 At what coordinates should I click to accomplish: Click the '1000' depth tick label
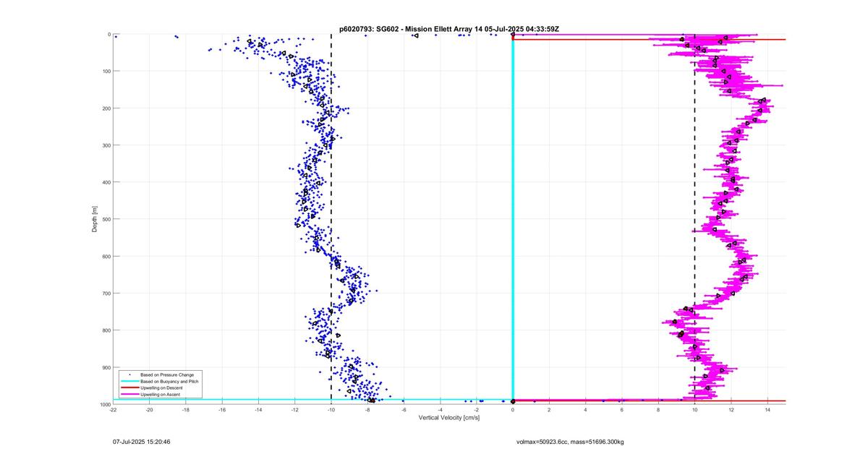coord(104,404)
